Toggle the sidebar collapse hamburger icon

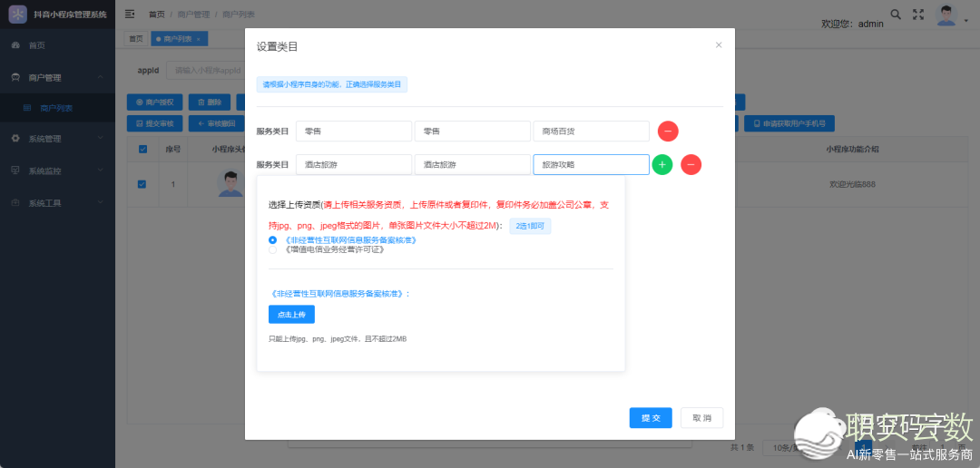(130, 14)
